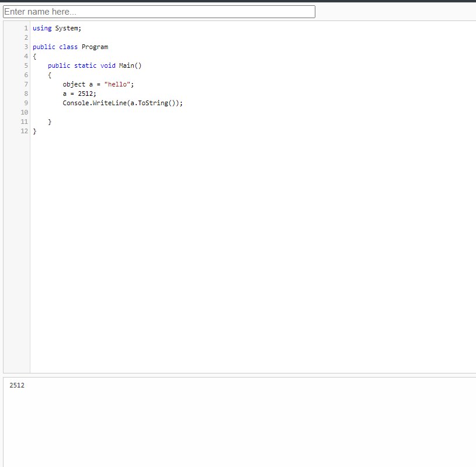The image size is (476, 467).
Task: Click the "hello" string literal
Action: click(117, 84)
